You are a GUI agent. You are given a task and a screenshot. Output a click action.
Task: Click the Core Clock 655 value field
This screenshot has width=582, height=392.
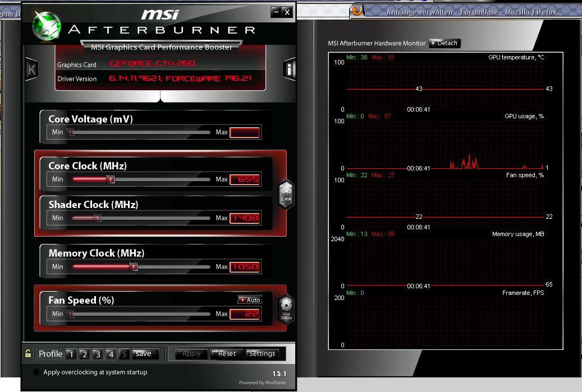(245, 179)
